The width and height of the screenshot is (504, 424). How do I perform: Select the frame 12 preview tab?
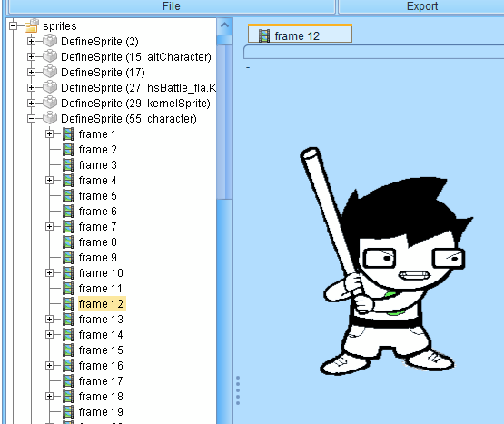coord(300,34)
